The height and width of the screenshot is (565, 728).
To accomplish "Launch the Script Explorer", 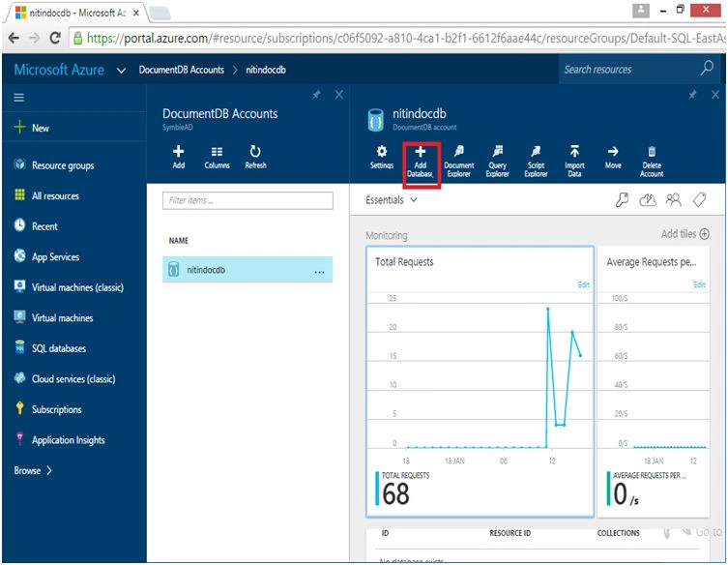I will 536,163.
